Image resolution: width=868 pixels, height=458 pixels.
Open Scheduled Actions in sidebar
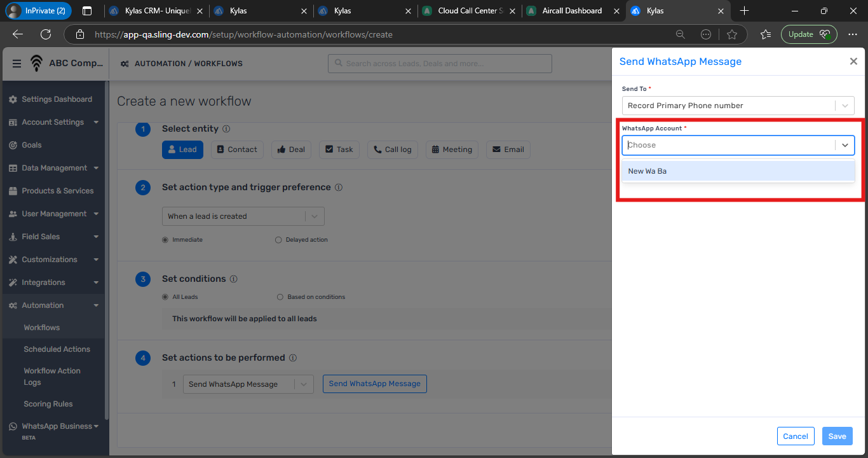[57, 349]
